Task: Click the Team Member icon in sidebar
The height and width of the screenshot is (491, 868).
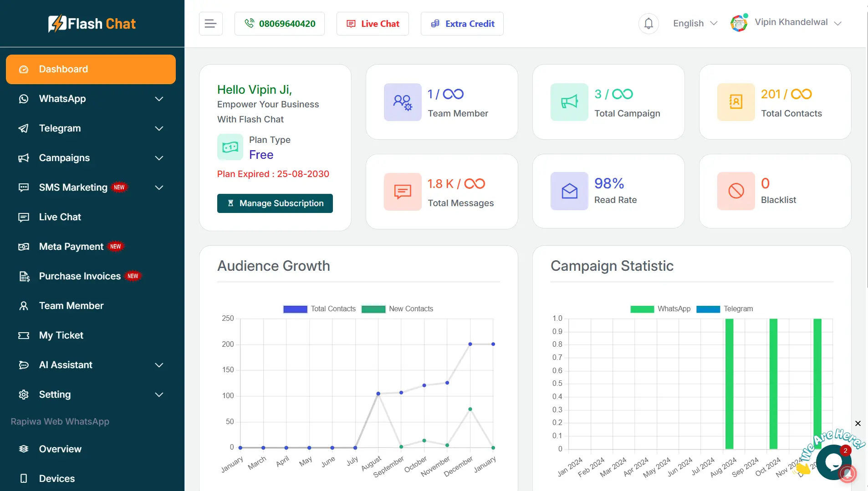Action: click(23, 306)
